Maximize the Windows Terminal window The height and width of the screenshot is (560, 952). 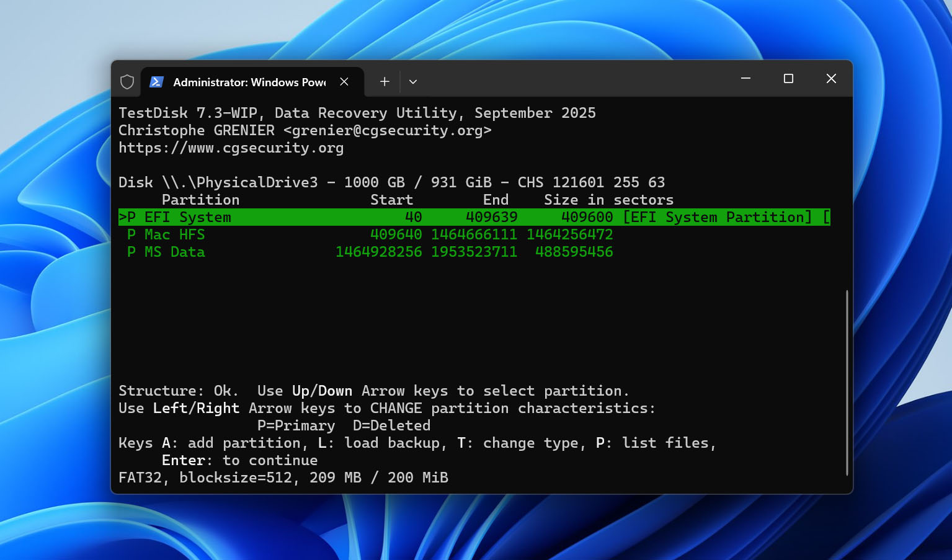point(788,79)
